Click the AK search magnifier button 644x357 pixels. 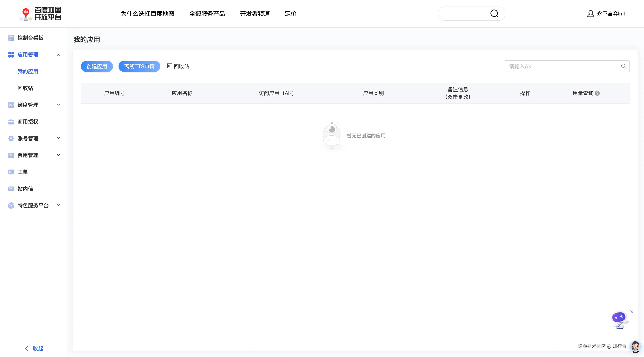pos(624,66)
